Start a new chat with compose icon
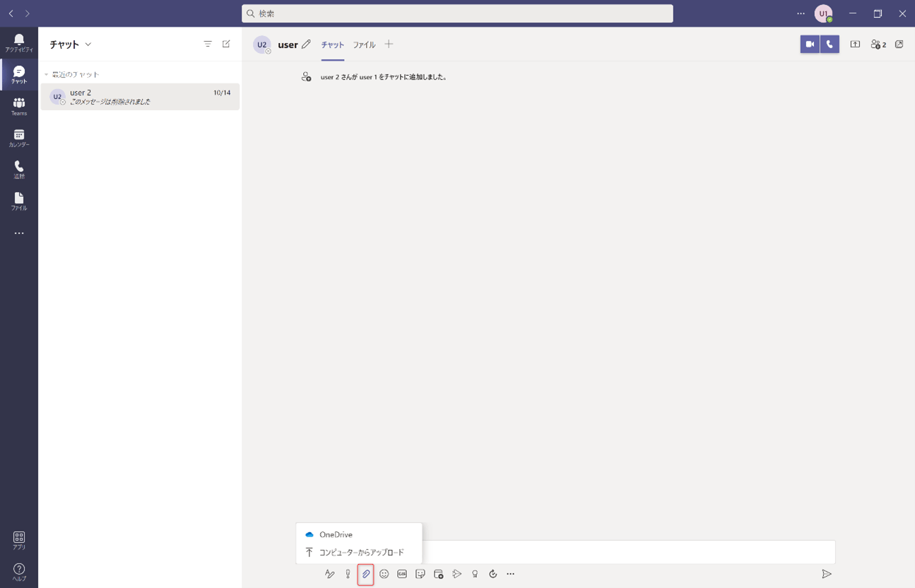The width and height of the screenshot is (915, 588). point(226,44)
